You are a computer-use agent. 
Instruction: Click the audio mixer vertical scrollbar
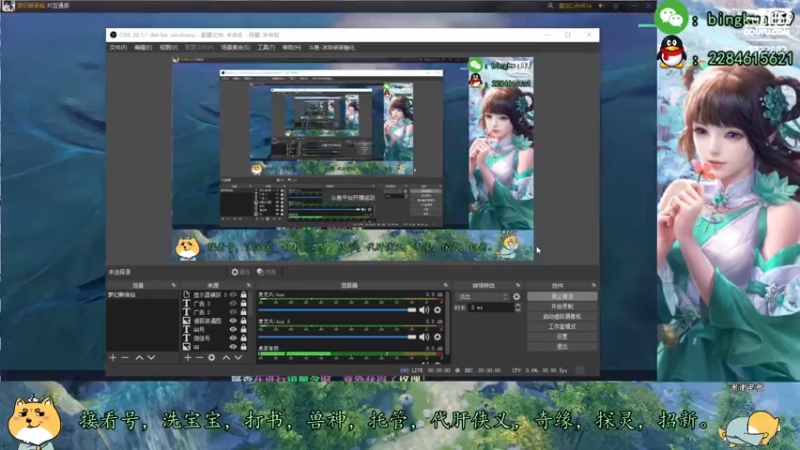448,322
